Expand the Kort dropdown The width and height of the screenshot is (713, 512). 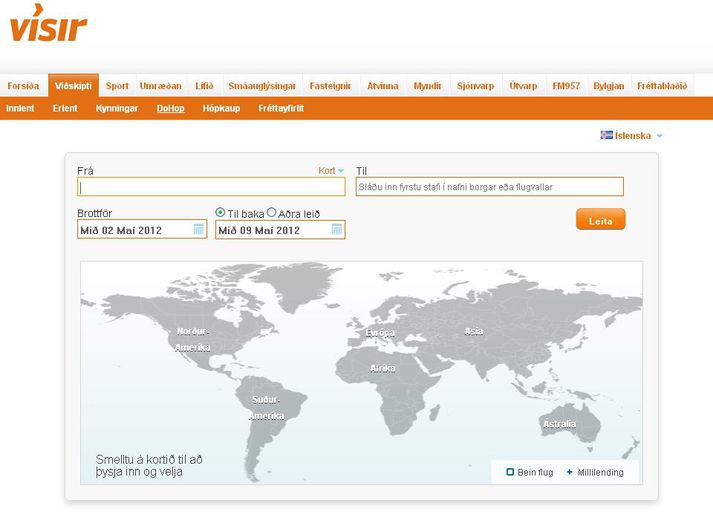pyautogui.click(x=331, y=171)
